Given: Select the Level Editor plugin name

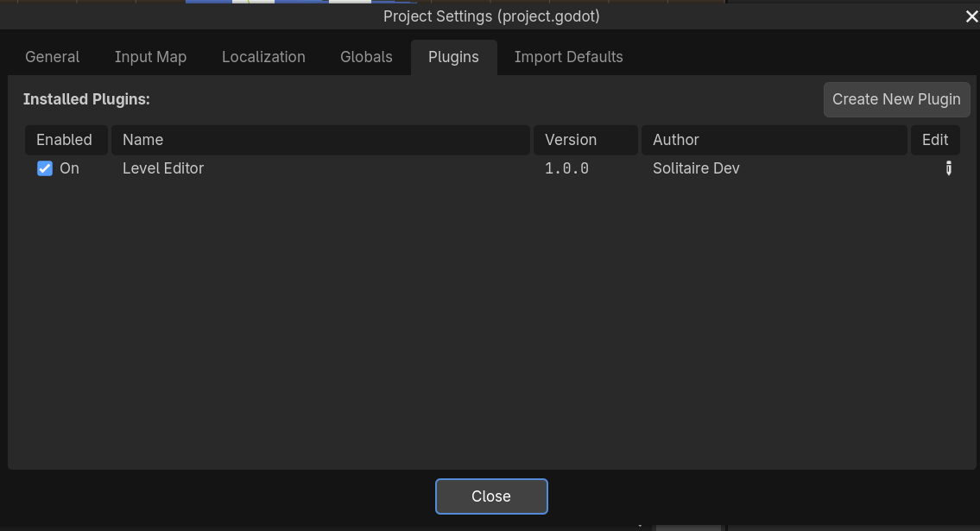Looking at the screenshot, I should (x=163, y=168).
